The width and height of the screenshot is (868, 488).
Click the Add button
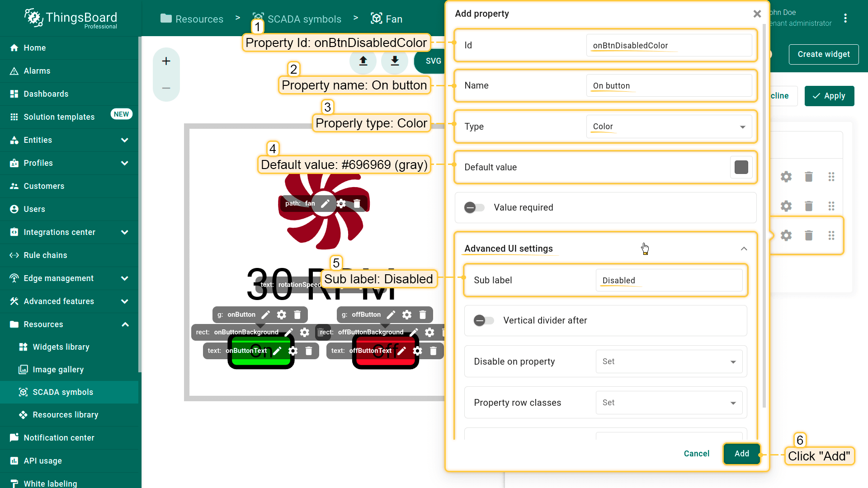pyautogui.click(x=741, y=453)
